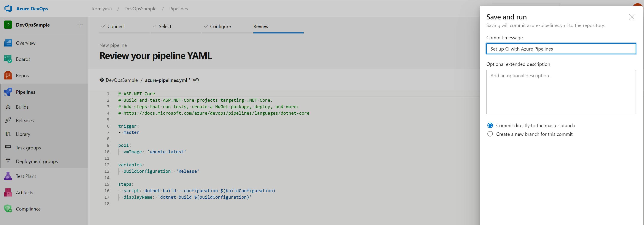
Task: Open Overview via its sidebar icon
Action: click(x=8, y=43)
